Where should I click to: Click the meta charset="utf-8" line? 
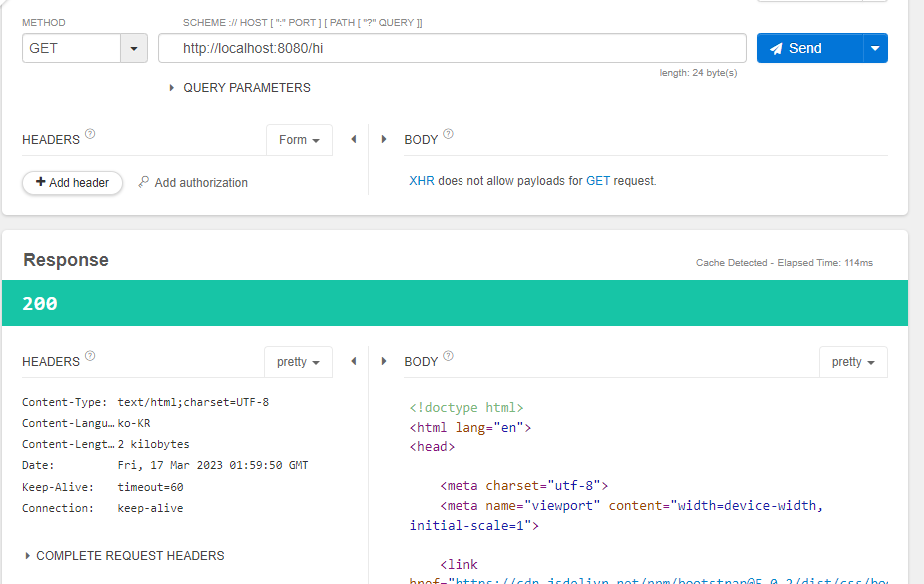point(523,486)
